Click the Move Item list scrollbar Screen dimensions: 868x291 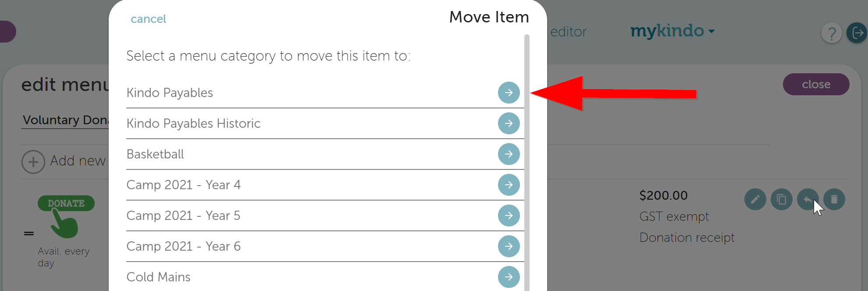tap(527, 162)
